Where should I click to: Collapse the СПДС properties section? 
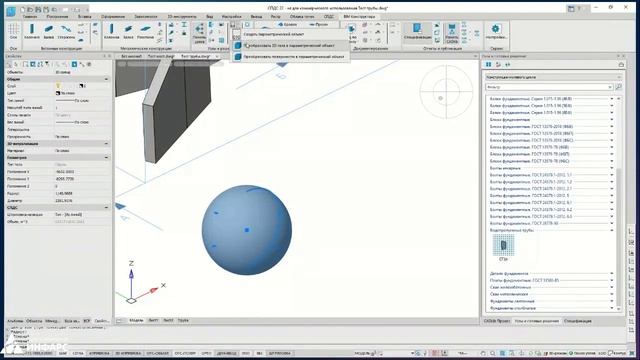107,208
